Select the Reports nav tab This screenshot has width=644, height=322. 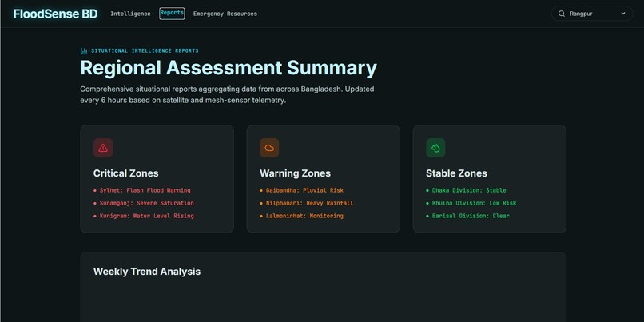point(172,13)
